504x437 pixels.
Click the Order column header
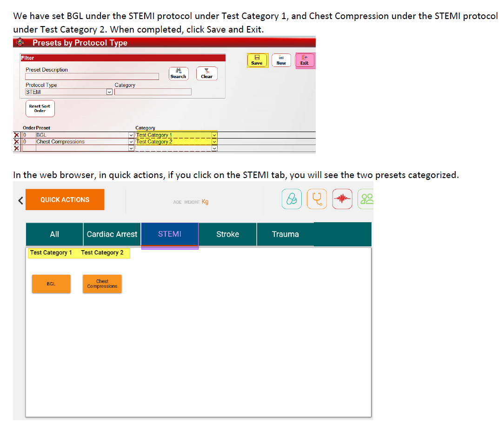(x=29, y=128)
